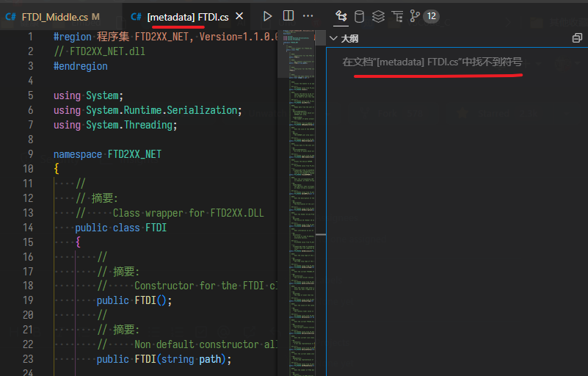
Task: Open the database cylinder panel
Action: click(359, 16)
